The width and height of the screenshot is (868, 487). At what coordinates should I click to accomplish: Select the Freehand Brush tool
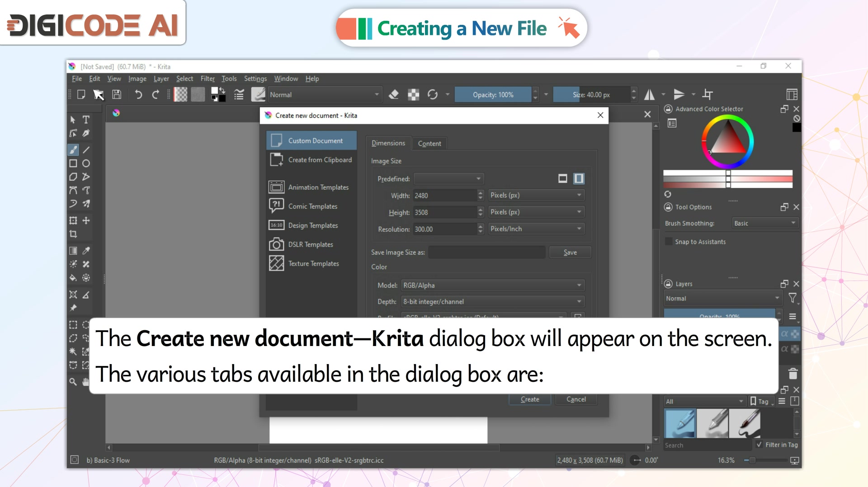(x=73, y=150)
